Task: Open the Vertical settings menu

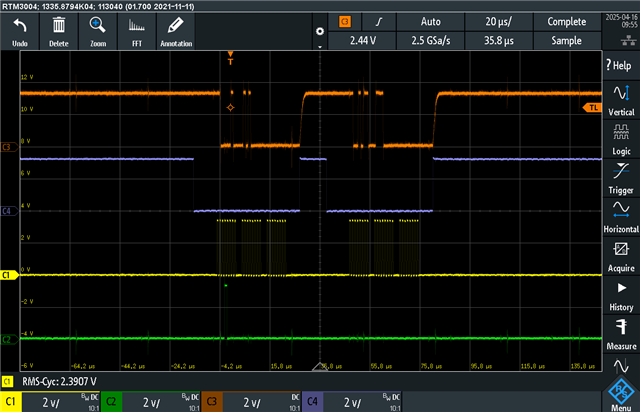Action: point(621,100)
